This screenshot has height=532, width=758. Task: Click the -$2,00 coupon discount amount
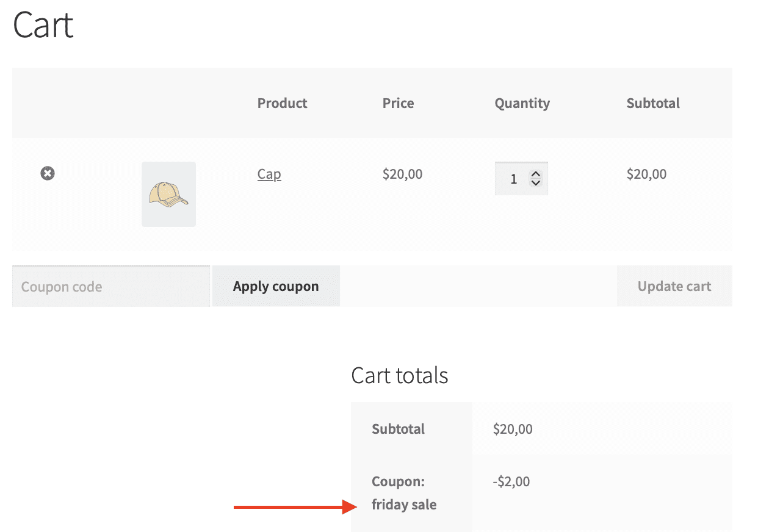511,481
